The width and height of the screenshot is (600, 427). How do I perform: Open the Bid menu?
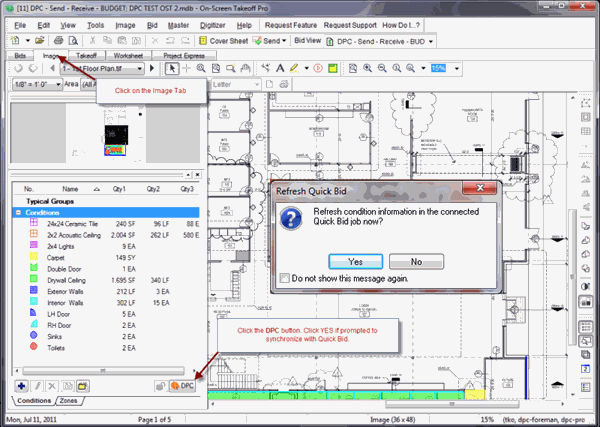click(x=152, y=25)
